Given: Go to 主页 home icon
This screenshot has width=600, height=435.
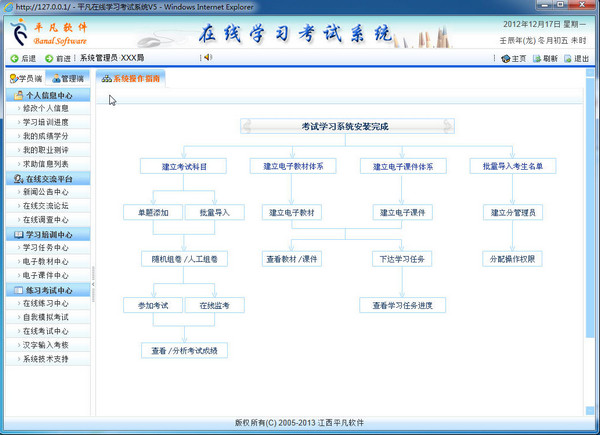Looking at the screenshot, I should (x=505, y=58).
